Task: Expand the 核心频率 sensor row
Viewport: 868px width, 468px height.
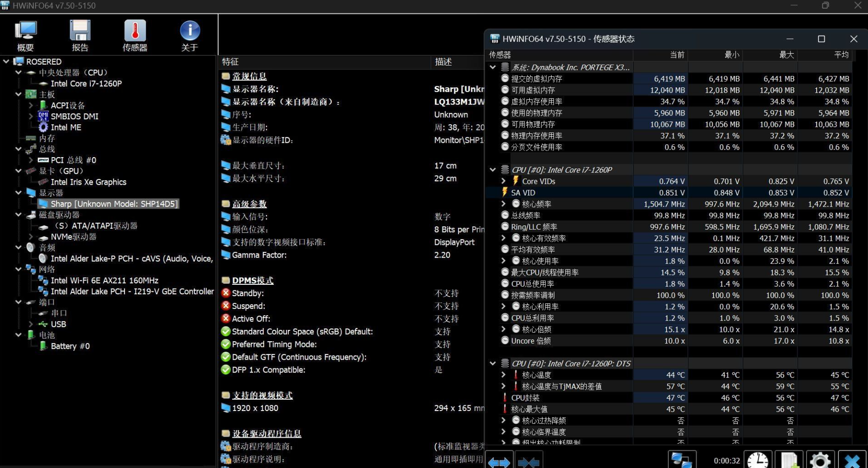Action: coord(504,204)
